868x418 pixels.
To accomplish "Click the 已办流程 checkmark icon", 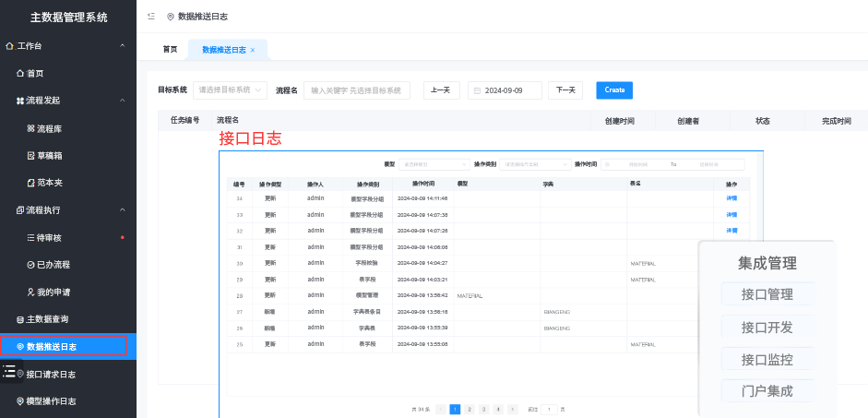I will tap(30, 265).
